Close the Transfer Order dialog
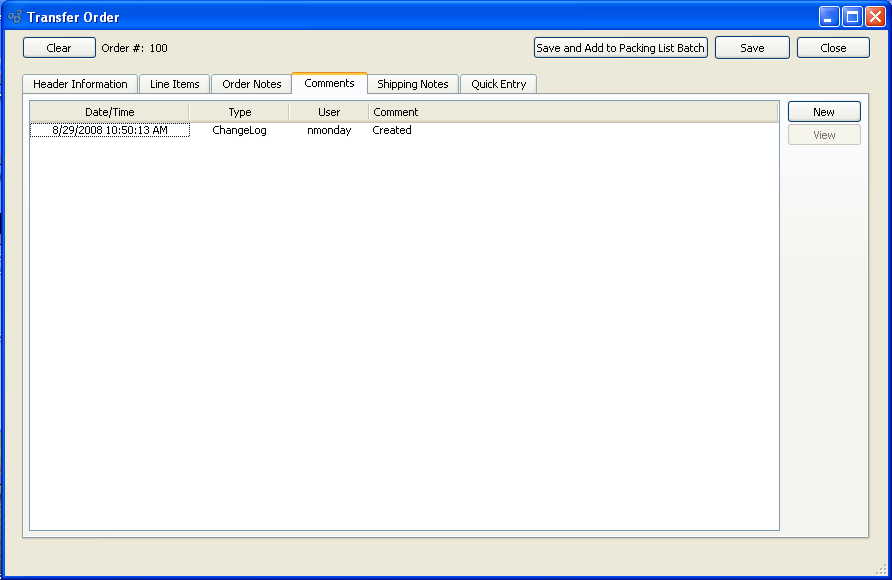This screenshot has width=892, height=580. (833, 48)
